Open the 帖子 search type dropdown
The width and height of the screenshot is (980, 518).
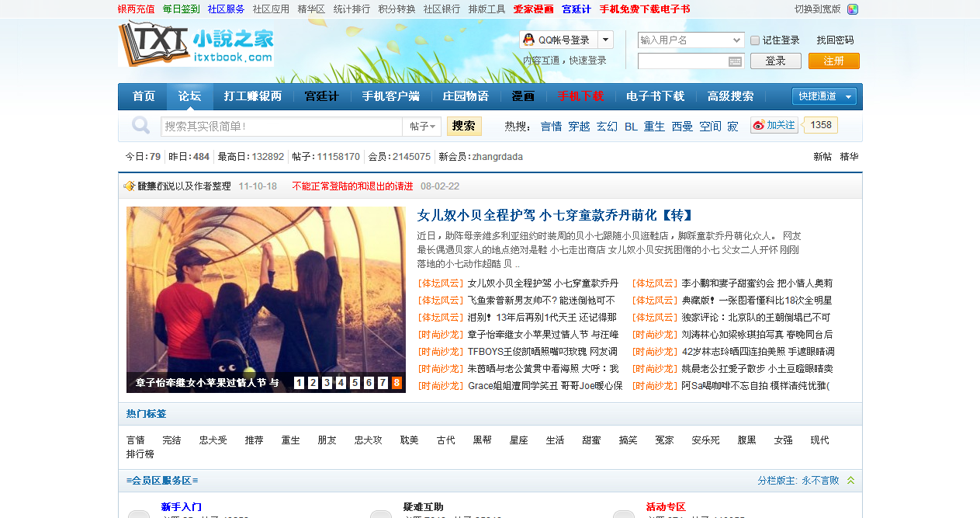pyautogui.click(x=423, y=127)
